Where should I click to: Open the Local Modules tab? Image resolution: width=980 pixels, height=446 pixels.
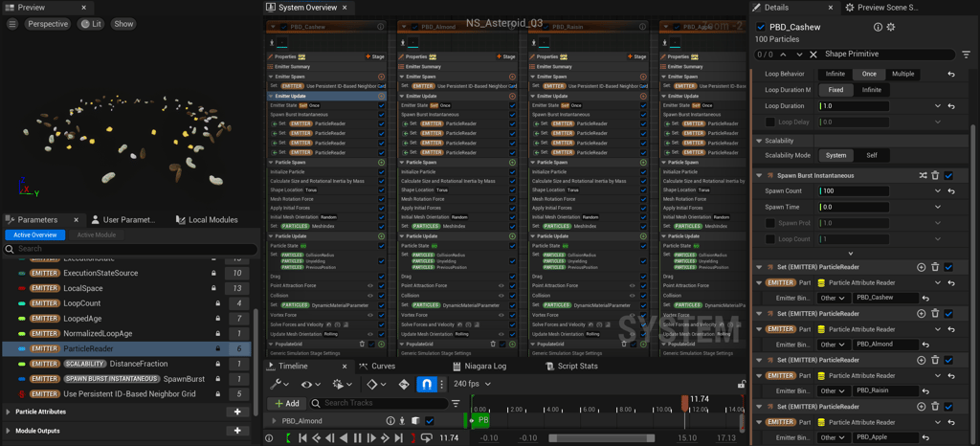click(x=207, y=220)
